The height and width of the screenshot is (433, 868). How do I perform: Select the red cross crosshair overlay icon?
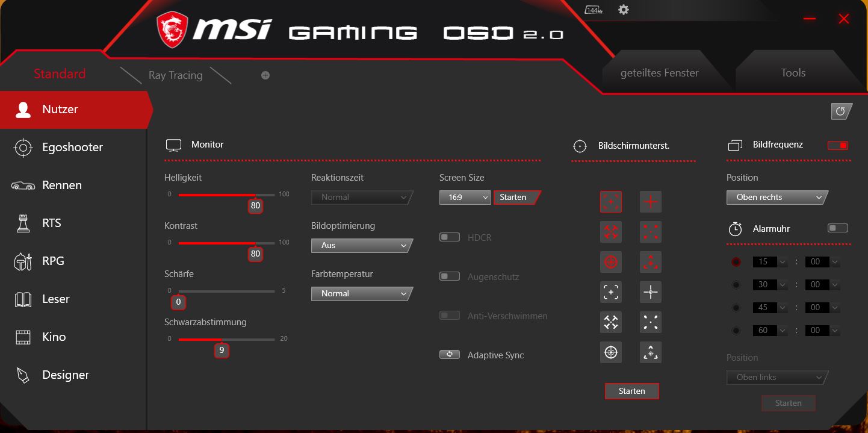[650, 201]
